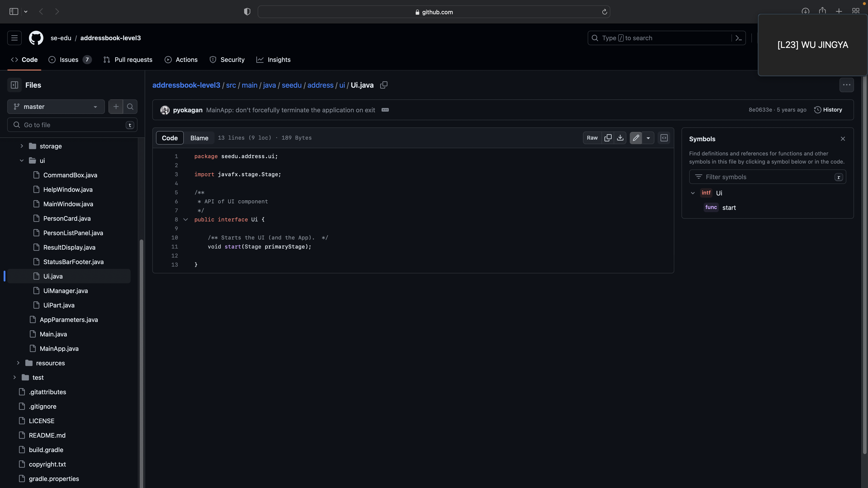
Task: Collapse the Files tree side panel
Action: (x=14, y=85)
